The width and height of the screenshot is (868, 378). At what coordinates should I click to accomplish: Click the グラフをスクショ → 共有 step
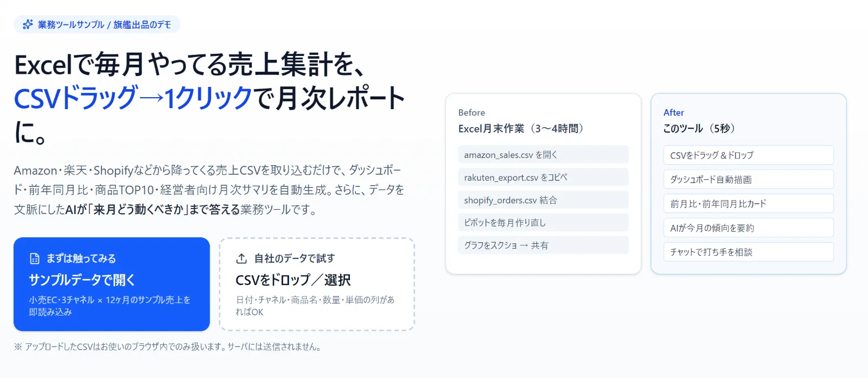tap(543, 245)
